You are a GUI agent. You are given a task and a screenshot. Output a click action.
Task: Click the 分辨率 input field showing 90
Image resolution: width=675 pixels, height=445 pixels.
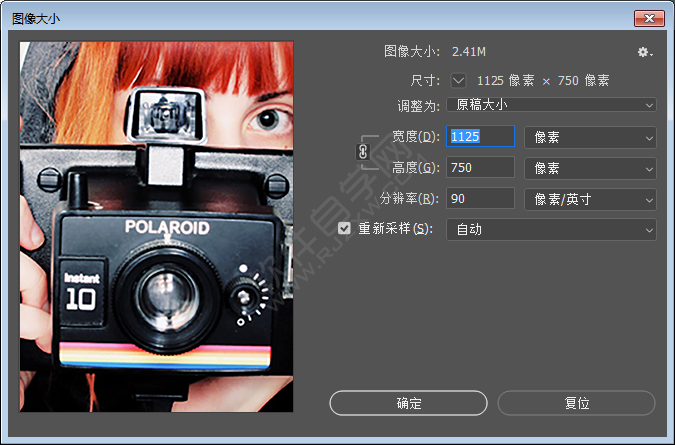480,198
